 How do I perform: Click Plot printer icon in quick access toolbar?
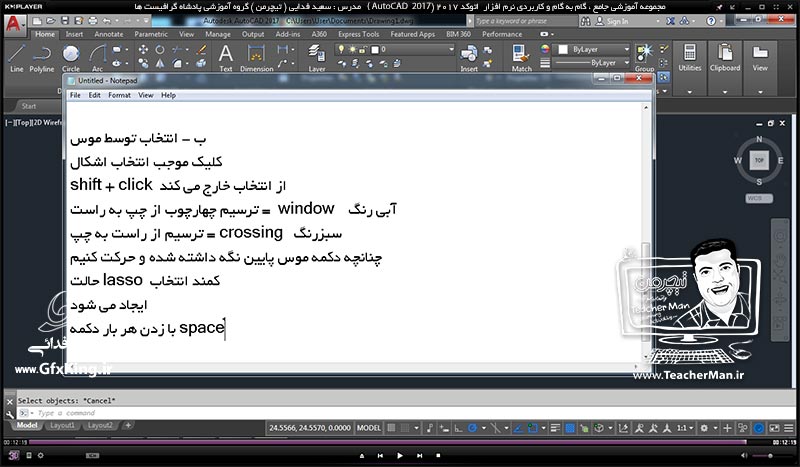93,21
